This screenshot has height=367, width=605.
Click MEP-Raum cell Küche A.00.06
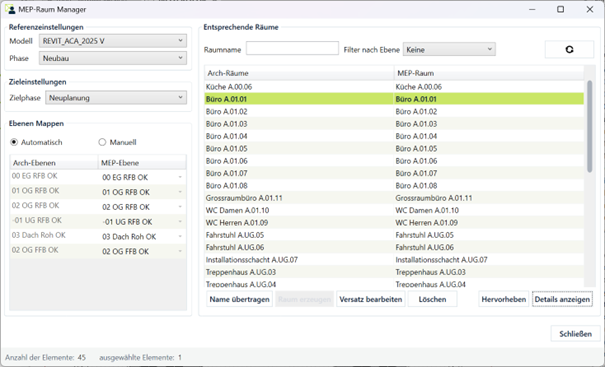tap(488, 87)
